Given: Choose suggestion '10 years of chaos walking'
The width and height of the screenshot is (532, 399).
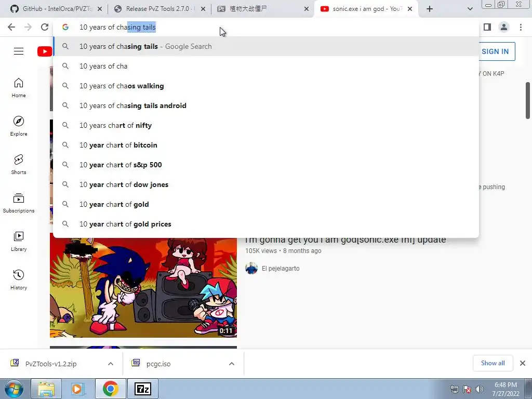Looking at the screenshot, I should (x=266, y=86).
